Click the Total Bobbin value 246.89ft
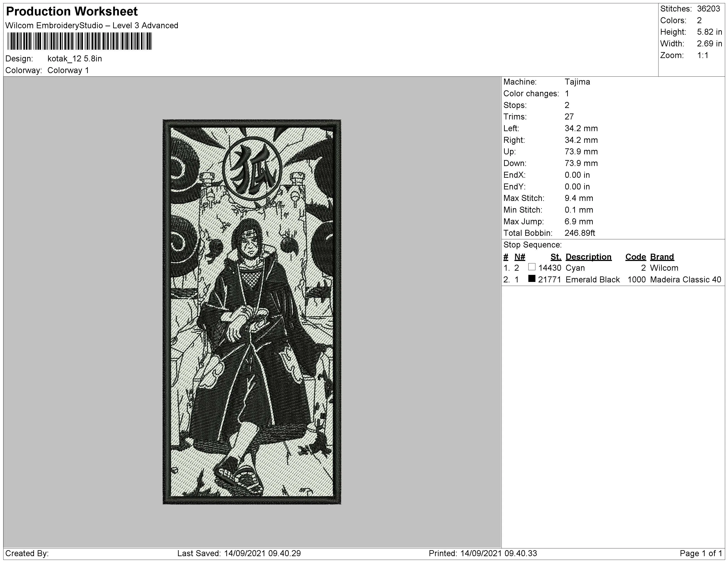This screenshot has width=728, height=563. click(x=580, y=233)
